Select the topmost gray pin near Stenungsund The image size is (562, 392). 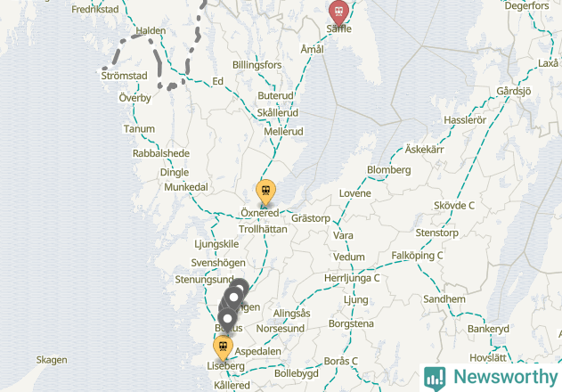point(240,287)
